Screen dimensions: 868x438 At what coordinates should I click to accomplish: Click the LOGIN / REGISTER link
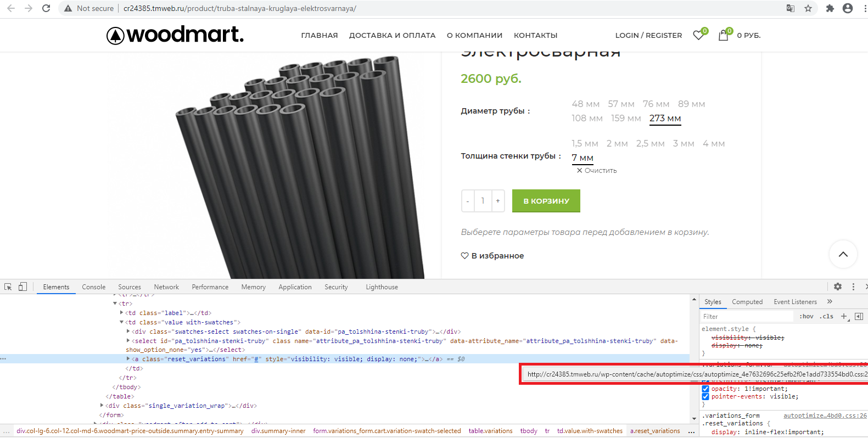(x=649, y=35)
